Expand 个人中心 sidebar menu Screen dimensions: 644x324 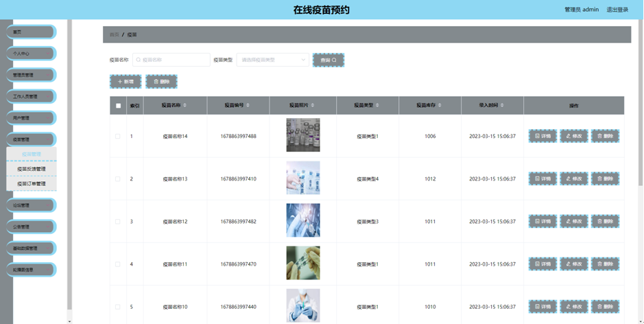32,54
